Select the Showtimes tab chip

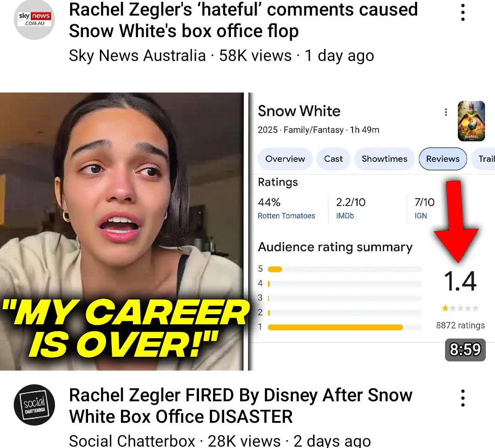(x=385, y=158)
